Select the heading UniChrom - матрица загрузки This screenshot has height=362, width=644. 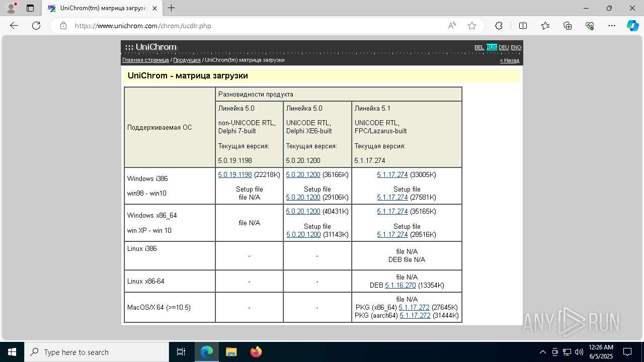pos(188,76)
